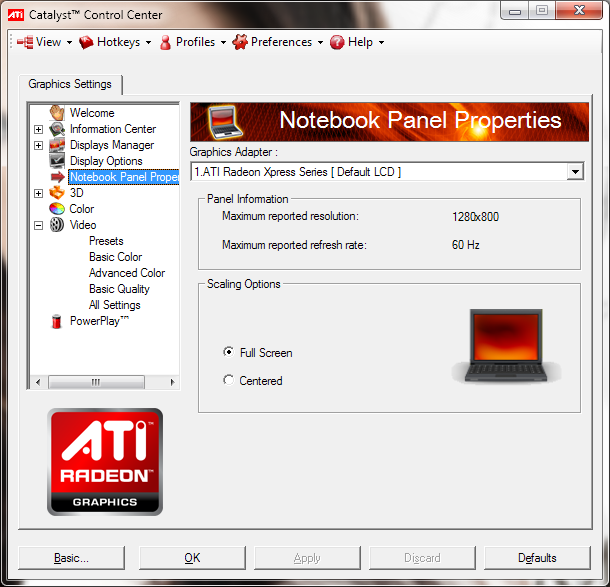Click the Defaults button
Viewport: 610px width, 587px height.
coord(537,558)
